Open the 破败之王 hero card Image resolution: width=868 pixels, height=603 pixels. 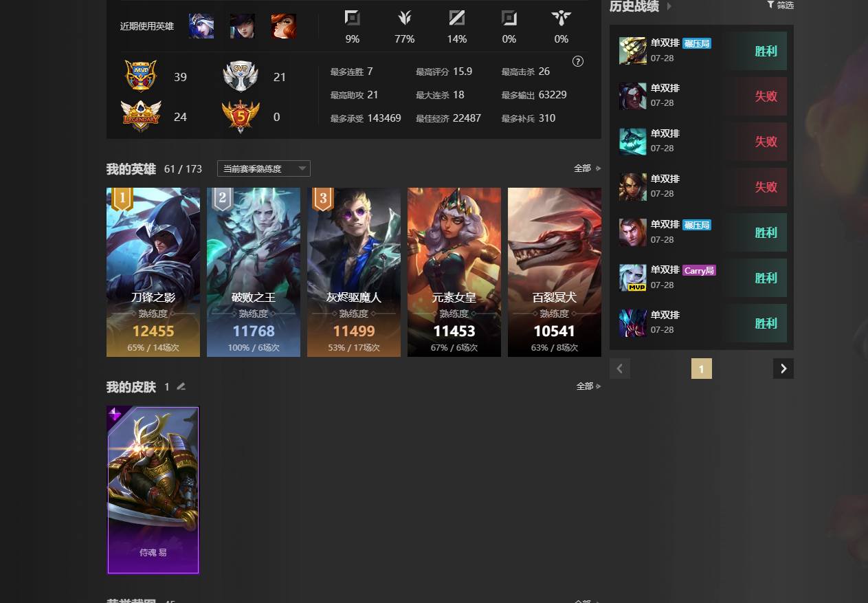click(x=254, y=272)
